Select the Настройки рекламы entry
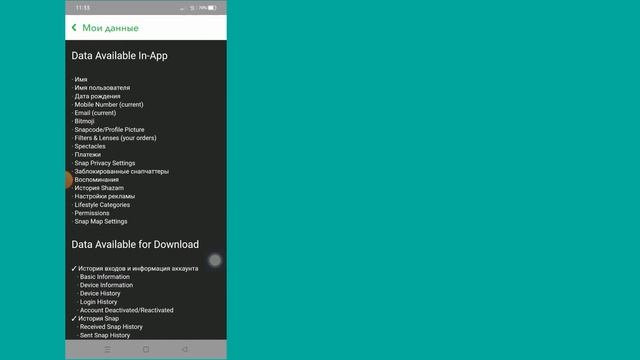Image resolution: width=640 pixels, height=360 pixels. pos(104,196)
